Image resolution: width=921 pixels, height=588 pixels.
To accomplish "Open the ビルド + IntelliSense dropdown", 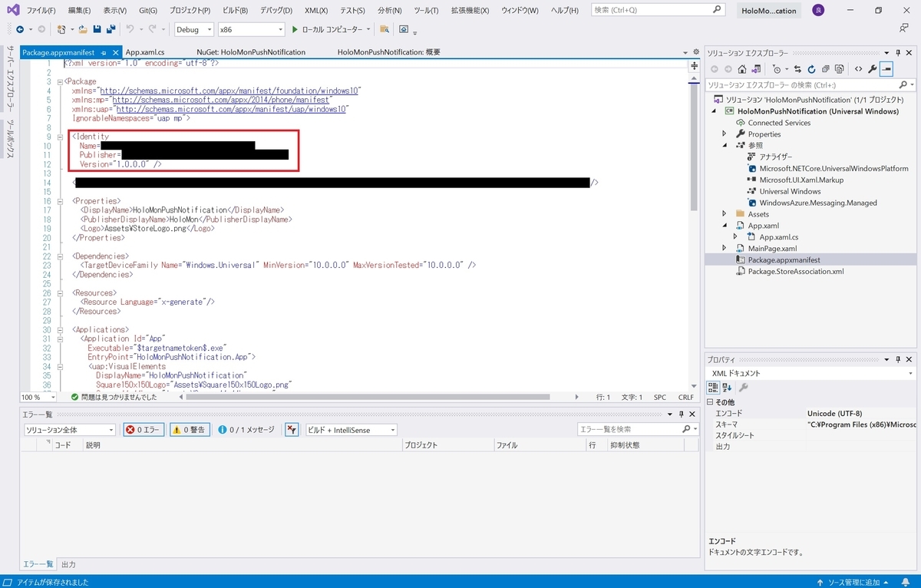I will [x=352, y=430].
